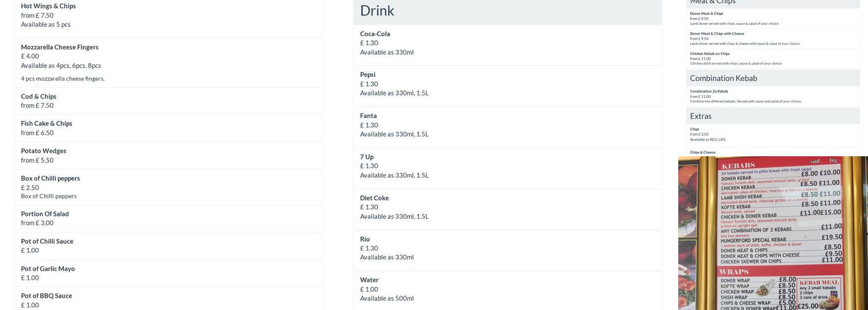Pick Diet Coke from the drinks list
Image resolution: width=868 pixels, height=310 pixels.
(x=374, y=198)
